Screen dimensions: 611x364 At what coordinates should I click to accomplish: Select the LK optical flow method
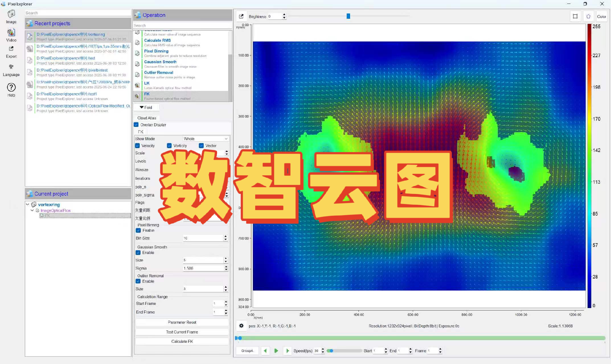pyautogui.click(x=181, y=85)
